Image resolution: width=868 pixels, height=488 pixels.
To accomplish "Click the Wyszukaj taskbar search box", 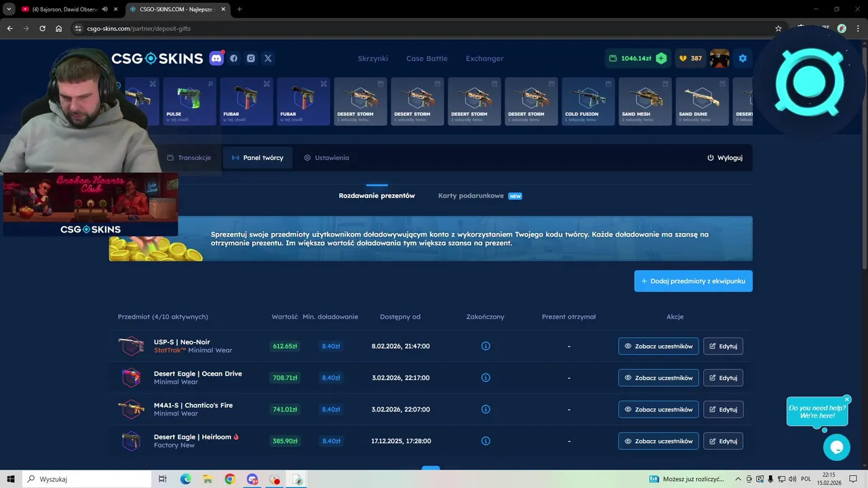I will tap(87, 479).
